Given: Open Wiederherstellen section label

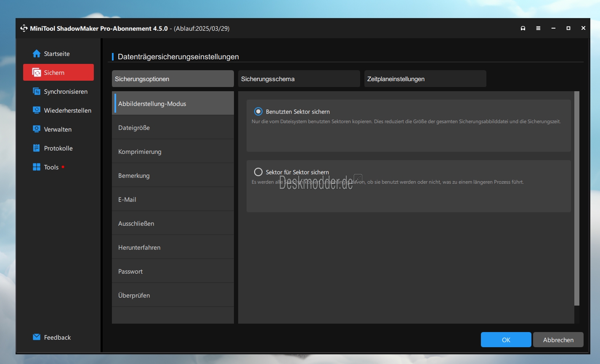Looking at the screenshot, I should point(68,110).
